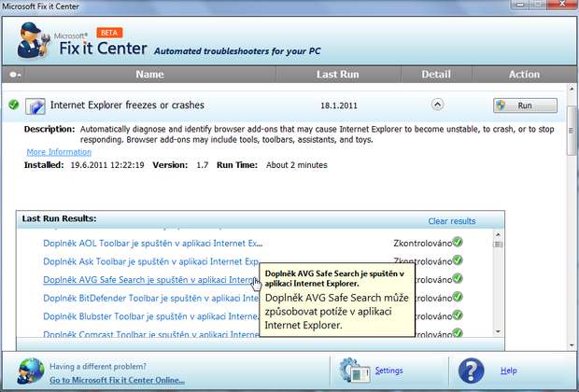Click the blue question mark Help icon
Screen dimensions: 579x392
(x=472, y=371)
